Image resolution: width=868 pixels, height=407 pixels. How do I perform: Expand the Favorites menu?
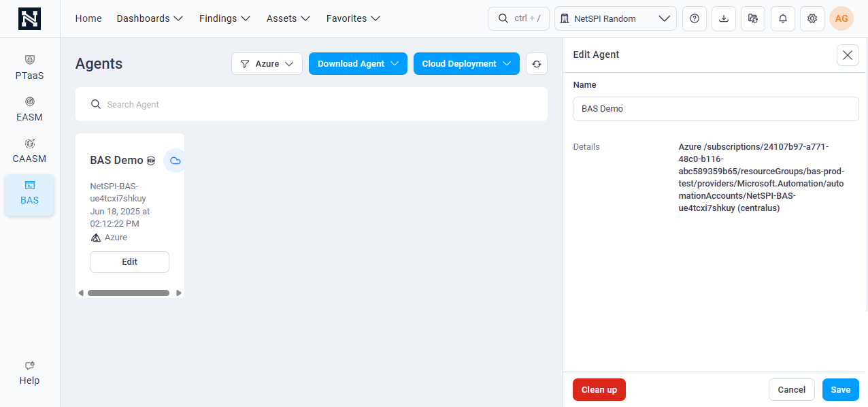pyautogui.click(x=354, y=18)
